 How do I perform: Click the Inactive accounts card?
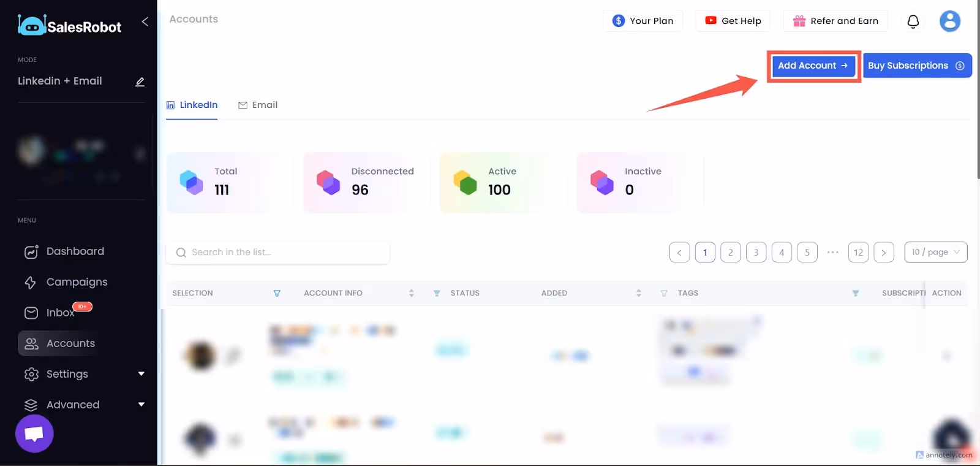(x=640, y=183)
